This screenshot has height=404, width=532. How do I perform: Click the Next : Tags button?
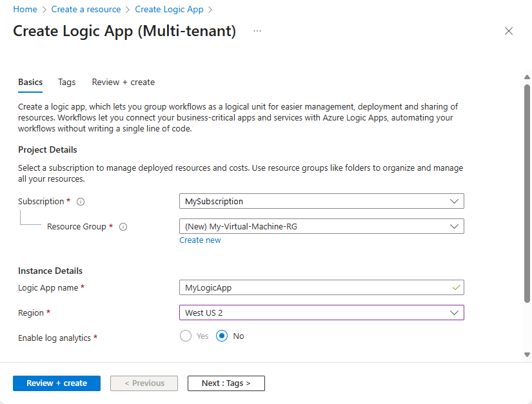226,383
